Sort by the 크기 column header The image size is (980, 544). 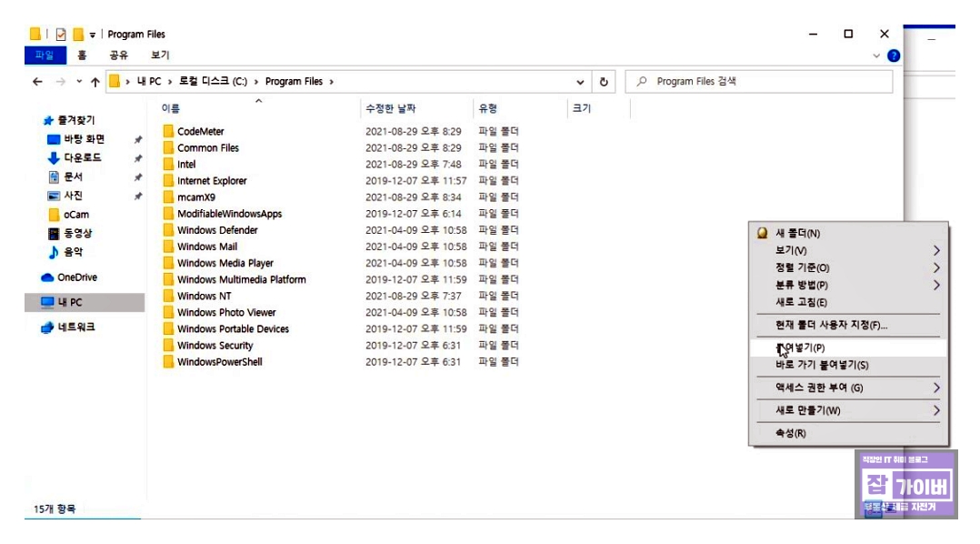tap(581, 108)
